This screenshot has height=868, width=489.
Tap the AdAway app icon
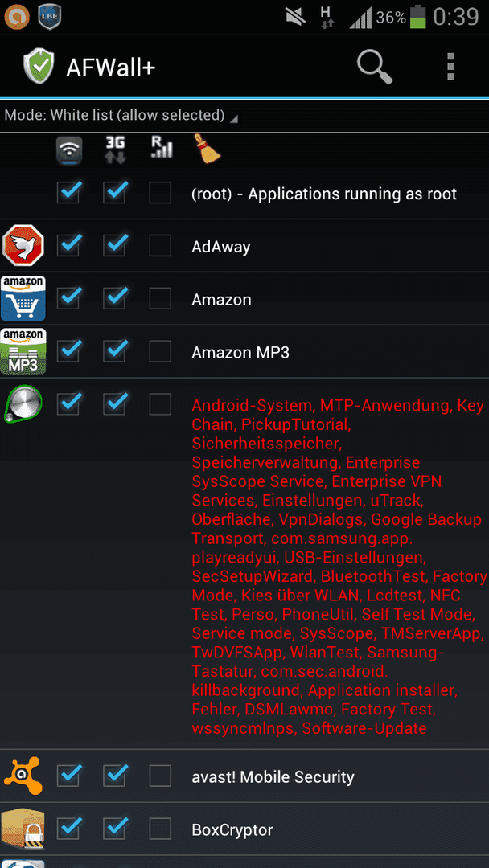coord(23,245)
